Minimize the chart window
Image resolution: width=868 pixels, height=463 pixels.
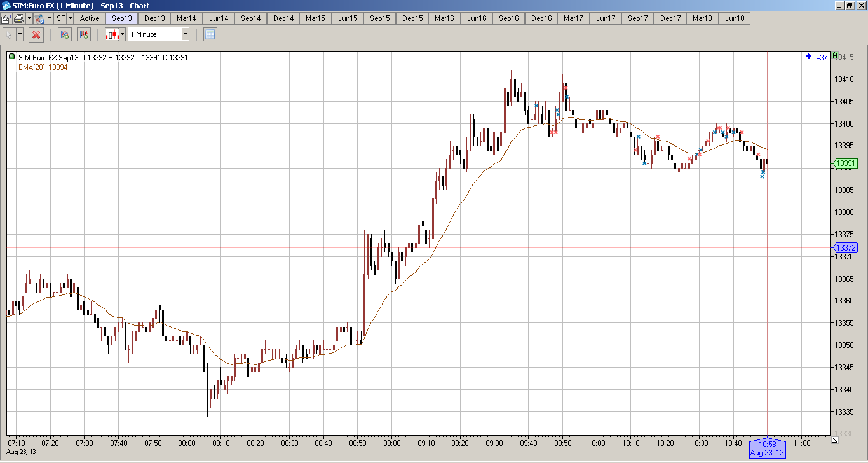(x=839, y=6)
